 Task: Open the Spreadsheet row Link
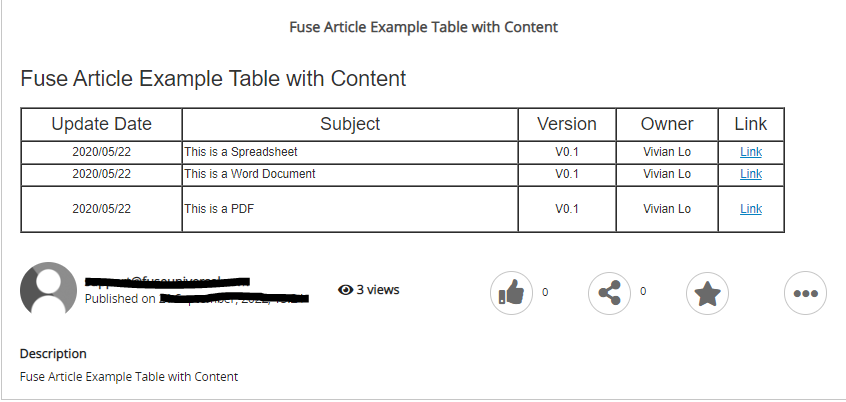coord(750,152)
